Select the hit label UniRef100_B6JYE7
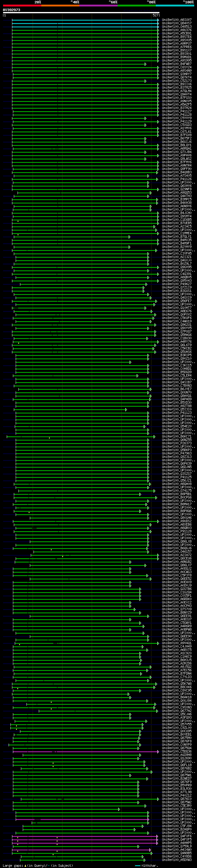Viewport: 197px width, 868px height. pyautogui.click(x=176, y=389)
